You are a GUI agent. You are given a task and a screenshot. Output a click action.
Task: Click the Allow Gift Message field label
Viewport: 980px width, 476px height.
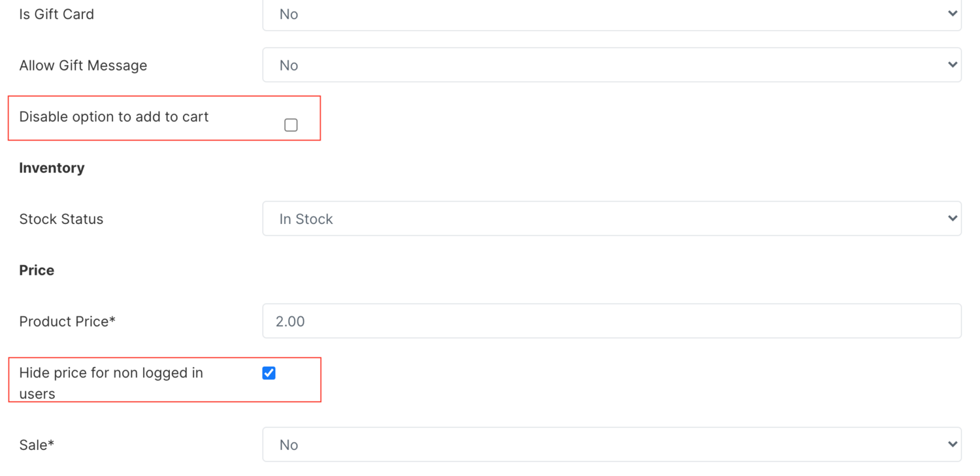[x=83, y=65]
